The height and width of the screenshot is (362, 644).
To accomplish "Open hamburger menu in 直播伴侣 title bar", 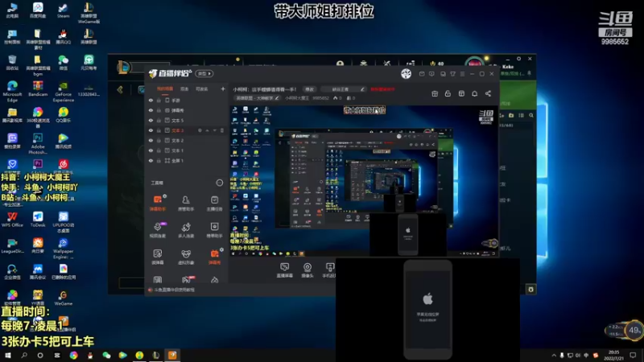I will point(462,74).
